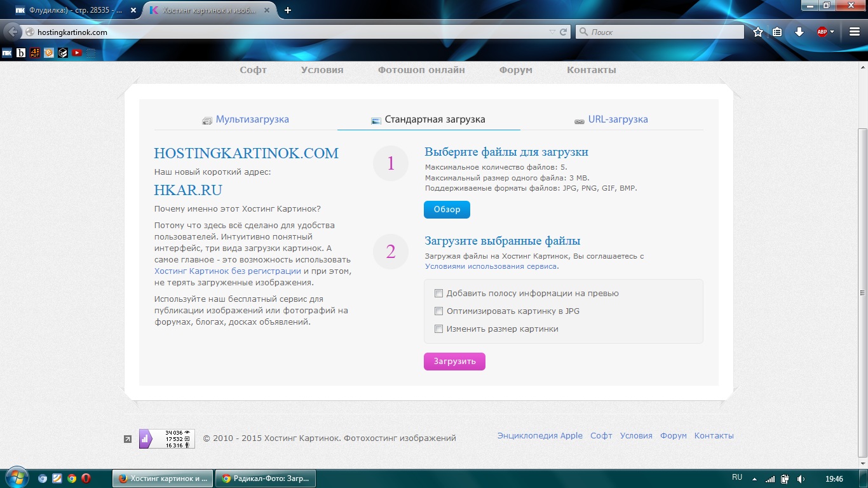This screenshot has height=488, width=868.
Task: Open the Софт footer link
Action: click(x=601, y=435)
